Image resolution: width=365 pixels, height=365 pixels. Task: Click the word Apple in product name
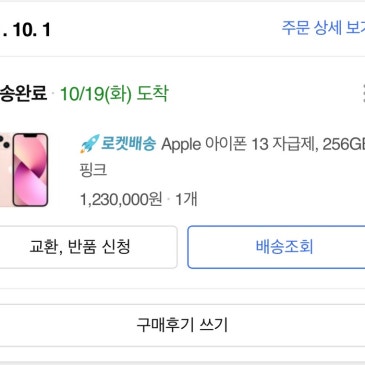(x=181, y=145)
